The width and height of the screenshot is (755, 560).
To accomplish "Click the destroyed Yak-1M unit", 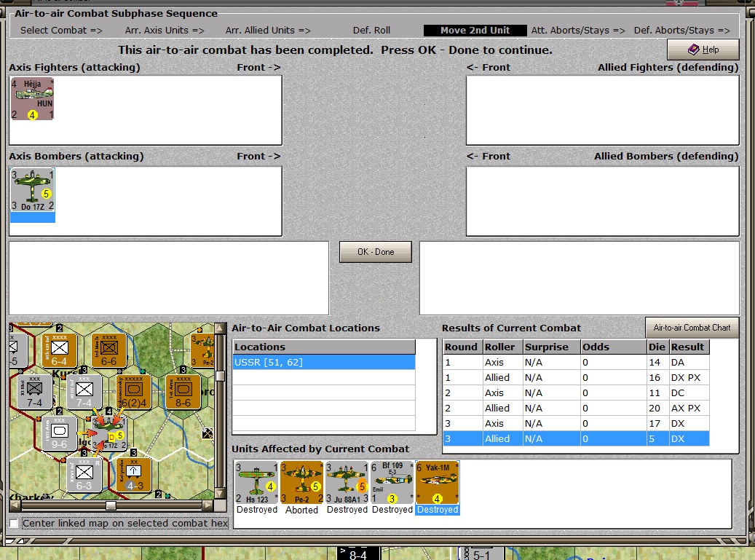I will 438,483.
